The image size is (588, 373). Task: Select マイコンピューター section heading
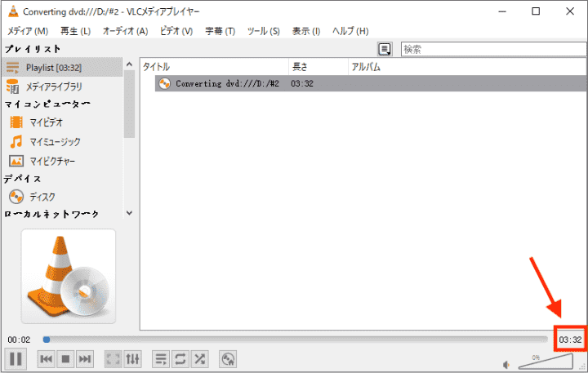click(47, 104)
